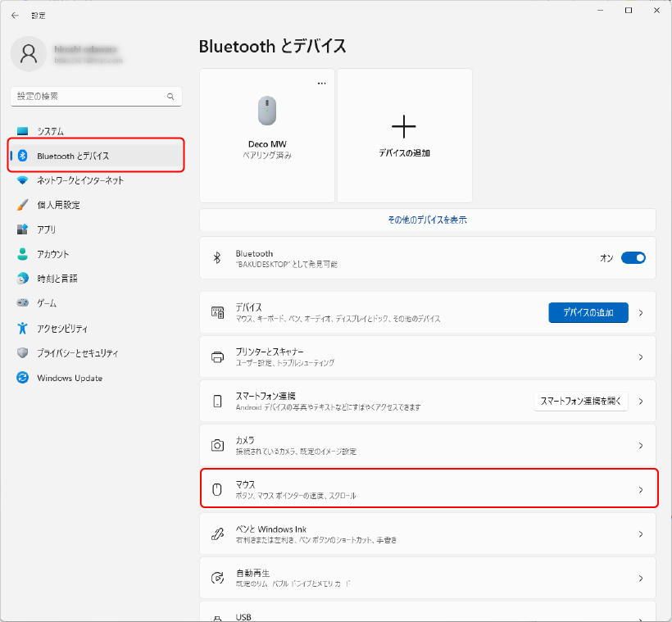
Task: Open the マウス settings chevron
Action: click(x=641, y=490)
